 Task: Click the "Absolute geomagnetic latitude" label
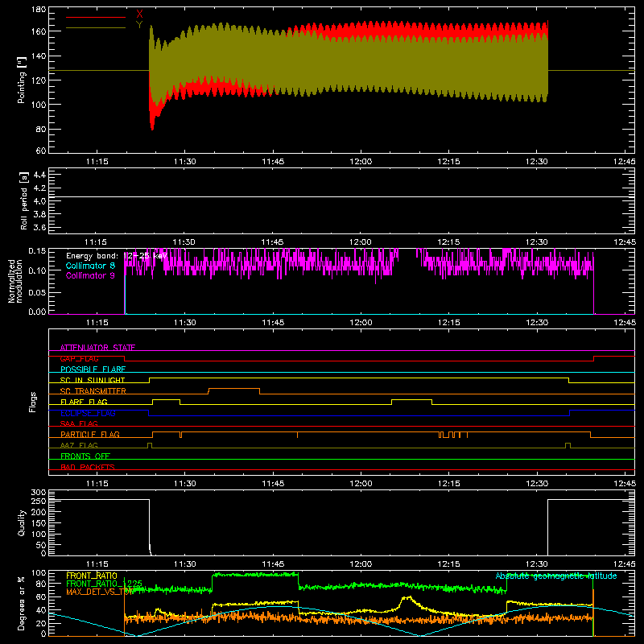556,576
